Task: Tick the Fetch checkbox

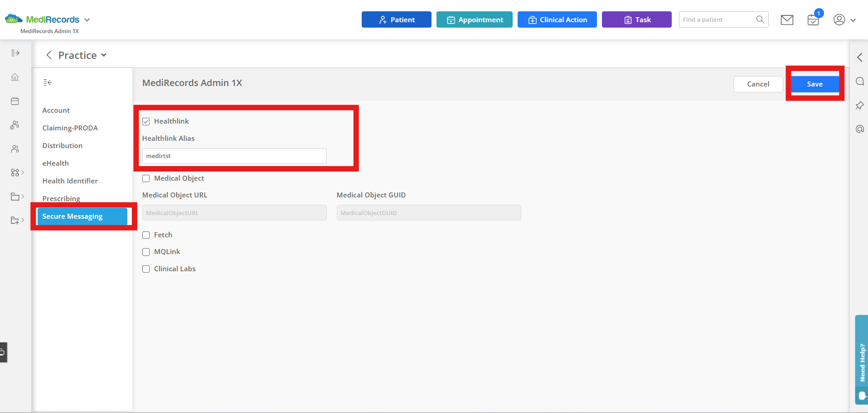Action: 146,235
